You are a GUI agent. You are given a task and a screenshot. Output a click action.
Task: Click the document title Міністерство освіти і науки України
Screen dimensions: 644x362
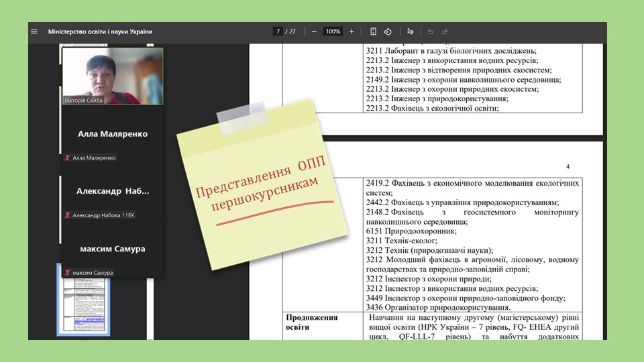tap(100, 32)
